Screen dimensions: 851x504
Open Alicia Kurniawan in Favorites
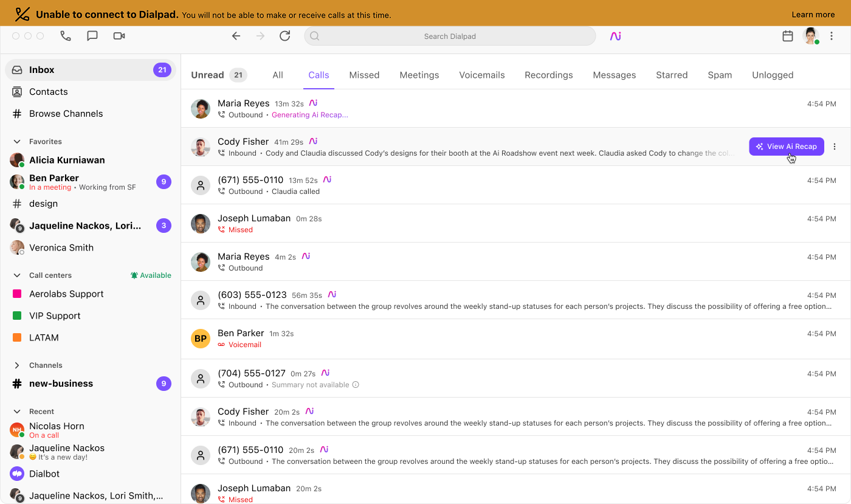coord(91,160)
